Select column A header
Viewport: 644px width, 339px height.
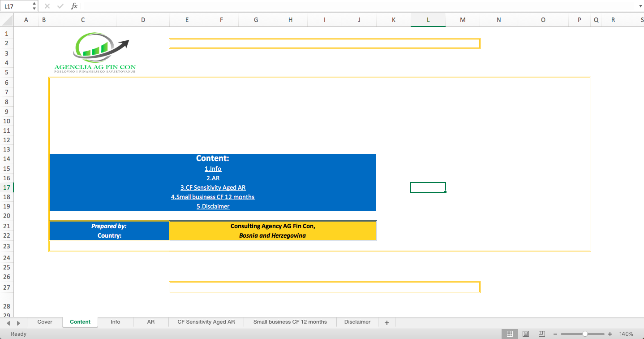coord(26,20)
